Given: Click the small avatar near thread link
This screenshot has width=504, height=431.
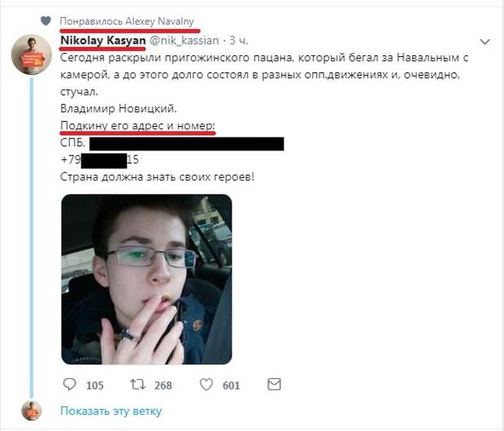Looking at the screenshot, I should (31, 411).
